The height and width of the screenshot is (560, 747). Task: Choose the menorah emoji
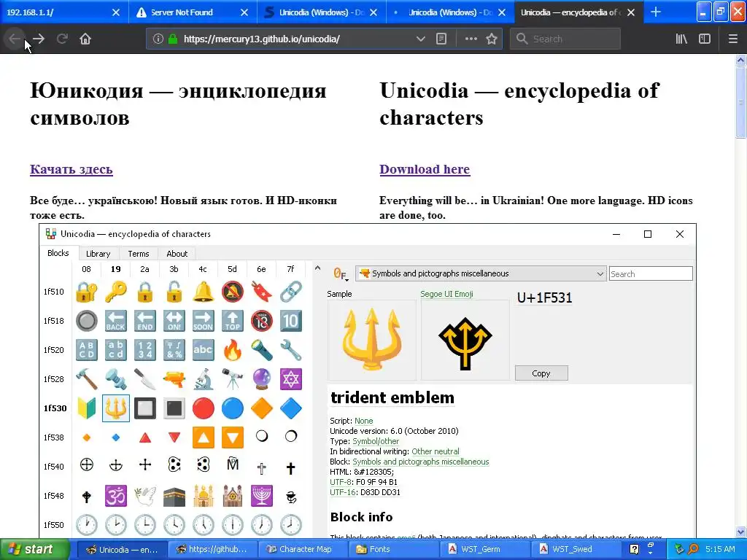click(262, 496)
